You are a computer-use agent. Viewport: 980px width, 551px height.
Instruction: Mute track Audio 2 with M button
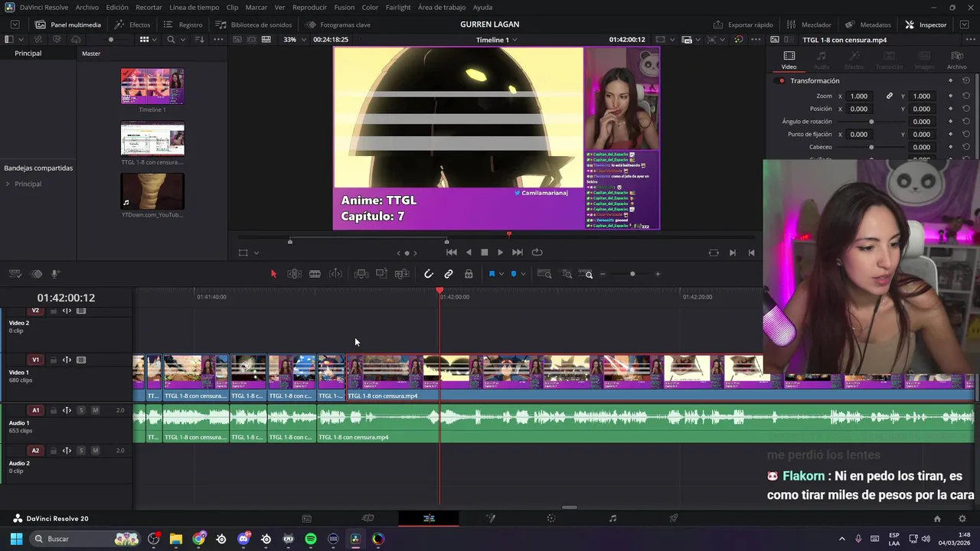point(95,451)
